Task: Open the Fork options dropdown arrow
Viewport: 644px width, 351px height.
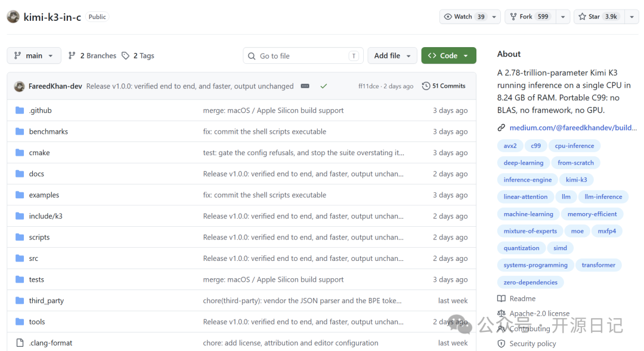Action: 563,17
